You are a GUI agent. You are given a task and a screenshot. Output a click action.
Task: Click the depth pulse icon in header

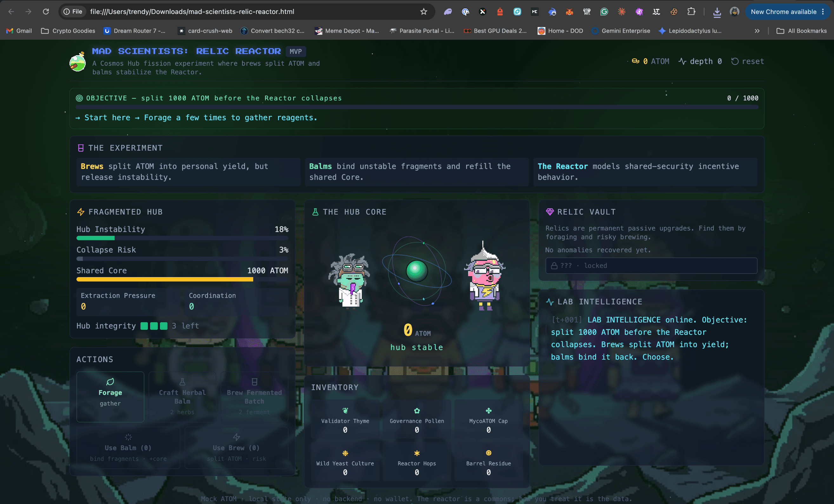pos(682,61)
